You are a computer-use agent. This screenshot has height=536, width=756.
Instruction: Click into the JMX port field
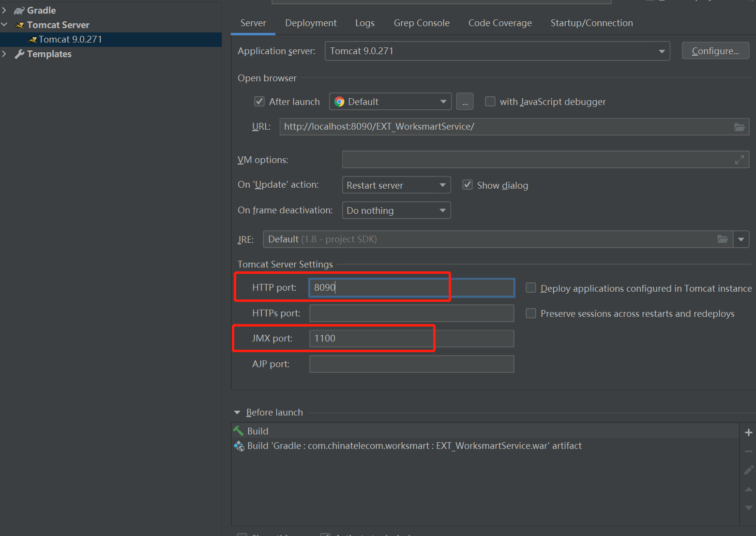pyautogui.click(x=411, y=338)
